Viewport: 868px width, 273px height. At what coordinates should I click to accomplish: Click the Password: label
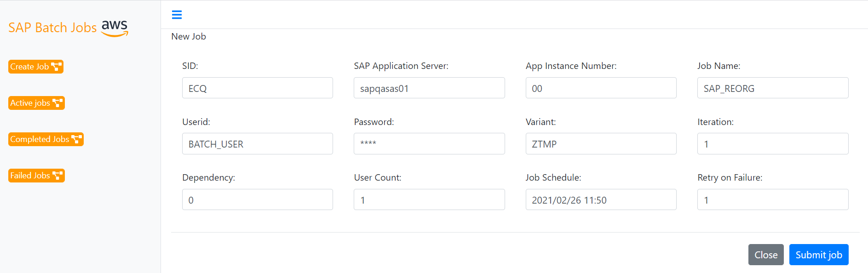click(374, 122)
